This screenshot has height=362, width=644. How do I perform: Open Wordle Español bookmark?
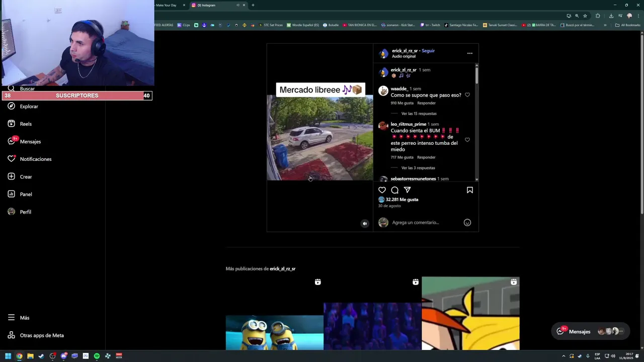pyautogui.click(x=303, y=25)
